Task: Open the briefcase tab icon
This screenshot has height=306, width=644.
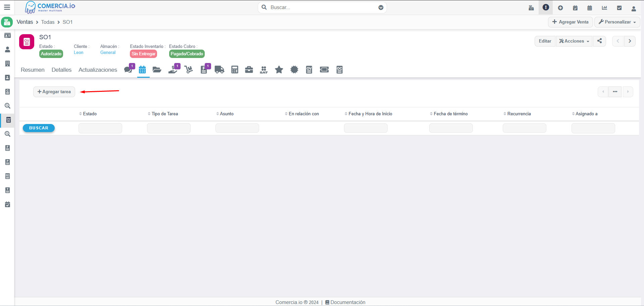Action: tap(249, 70)
